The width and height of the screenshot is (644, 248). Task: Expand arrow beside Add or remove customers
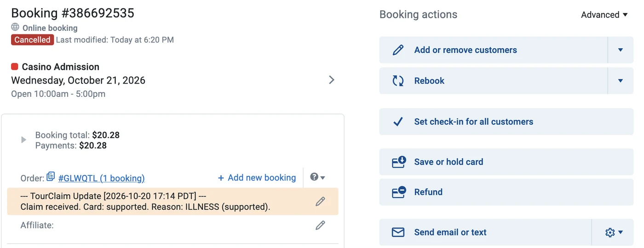[x=621, y=50]
